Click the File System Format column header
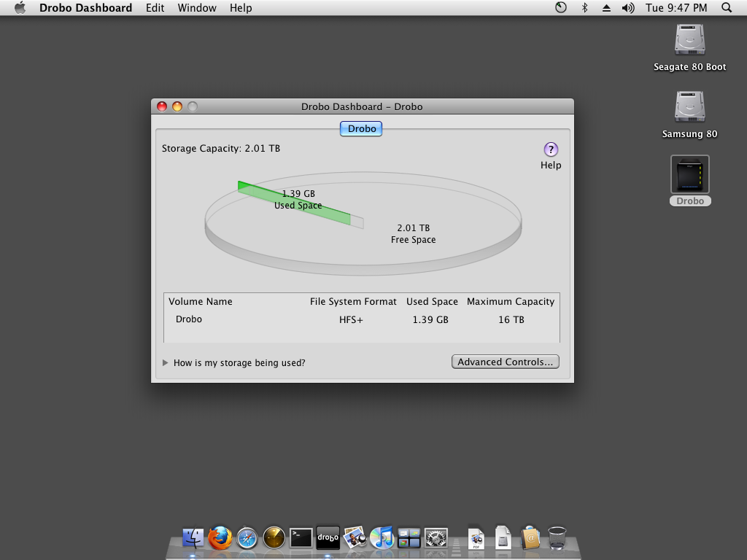 point(353,301)
